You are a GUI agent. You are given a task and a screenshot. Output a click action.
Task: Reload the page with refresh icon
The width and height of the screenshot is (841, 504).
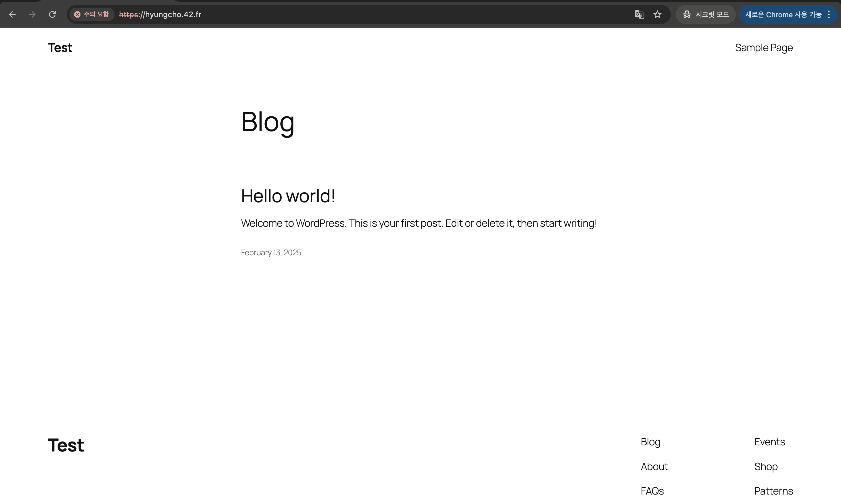tap(52, 15)
